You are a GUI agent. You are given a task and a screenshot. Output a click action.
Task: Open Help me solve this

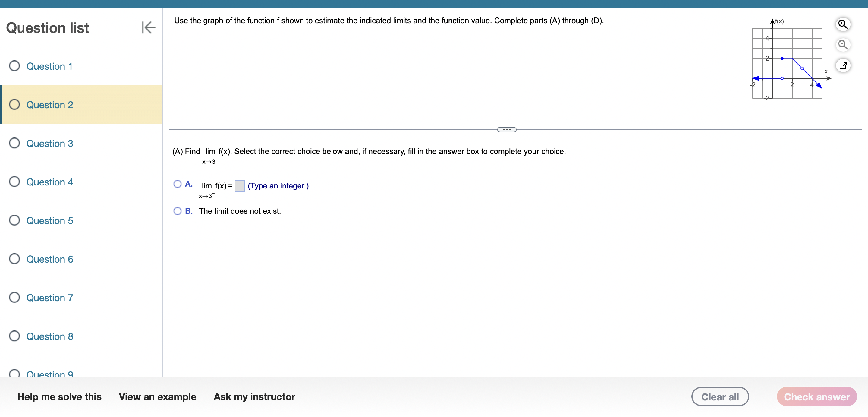click(x=59, y=397)
